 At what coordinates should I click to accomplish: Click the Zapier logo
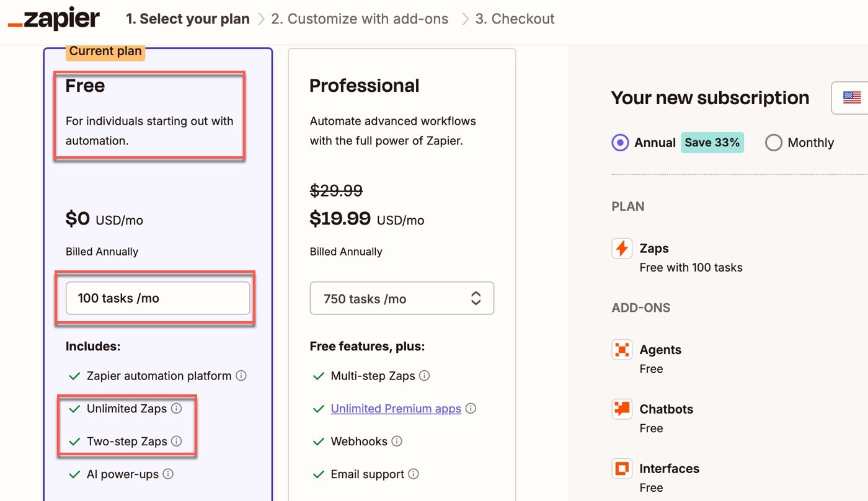[53, 19]
